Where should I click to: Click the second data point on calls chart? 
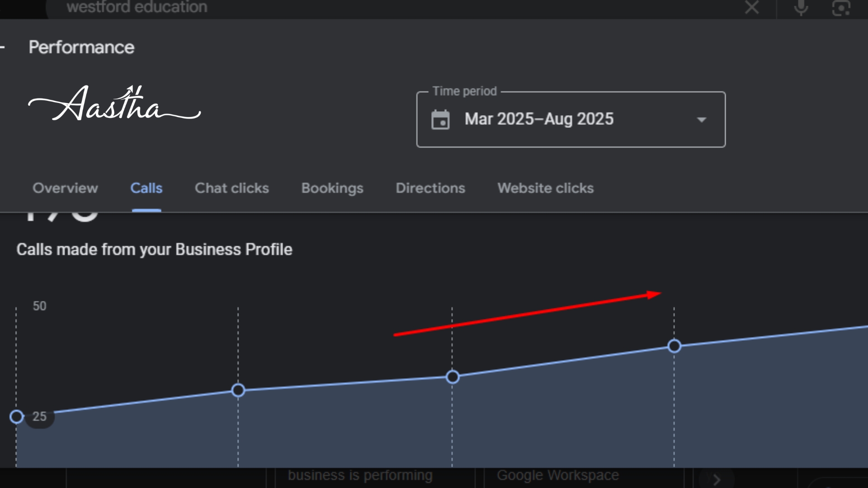tap(238, 390)
